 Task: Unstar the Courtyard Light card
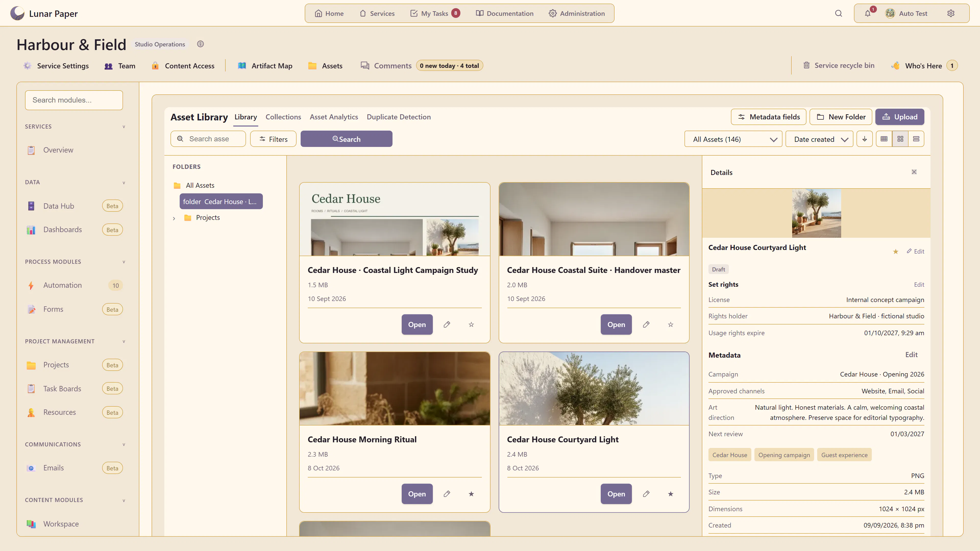pyautogui.click(x=671, y=494)
